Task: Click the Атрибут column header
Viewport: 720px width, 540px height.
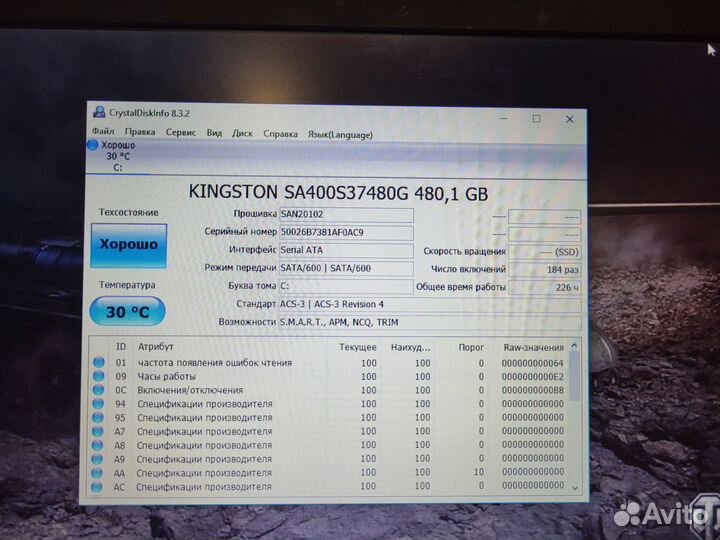Action: (x=155, y=347)
